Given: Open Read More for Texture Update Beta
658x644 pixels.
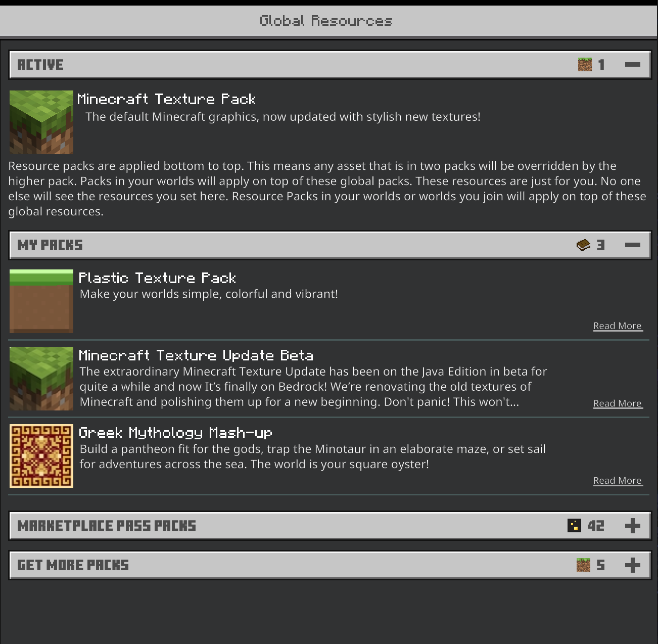Looking at the screenshot, I should pos(618,403).
